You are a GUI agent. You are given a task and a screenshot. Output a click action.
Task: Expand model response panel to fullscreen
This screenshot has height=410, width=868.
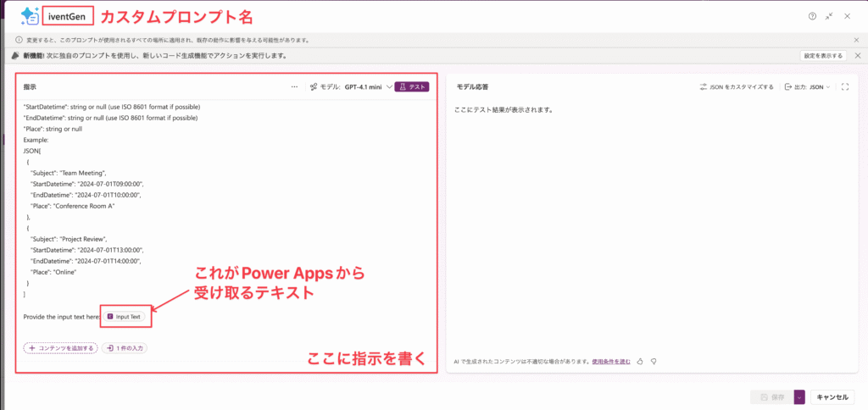coord(844,86)
